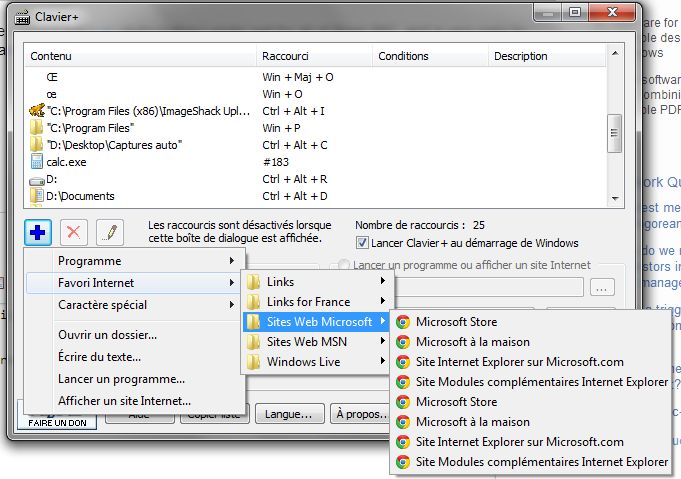Click the À propos... button
The width and height of the screenshot is (681, 479).
360,414
